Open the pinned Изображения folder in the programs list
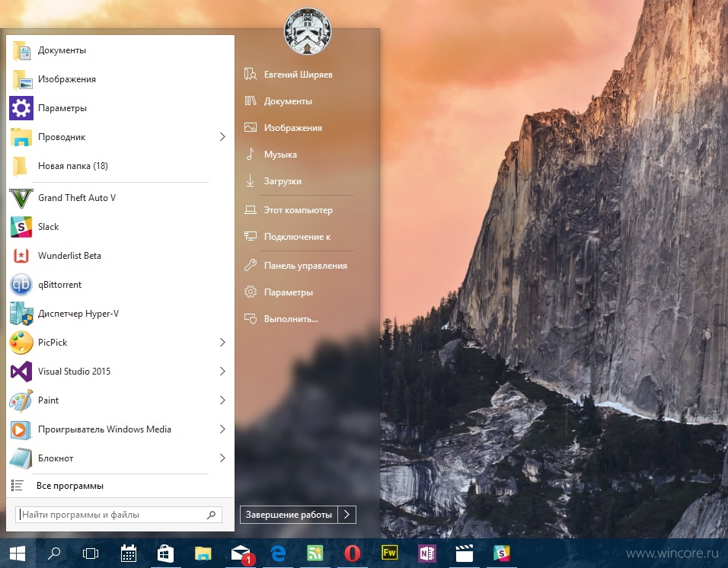 [x=120, y=79]
